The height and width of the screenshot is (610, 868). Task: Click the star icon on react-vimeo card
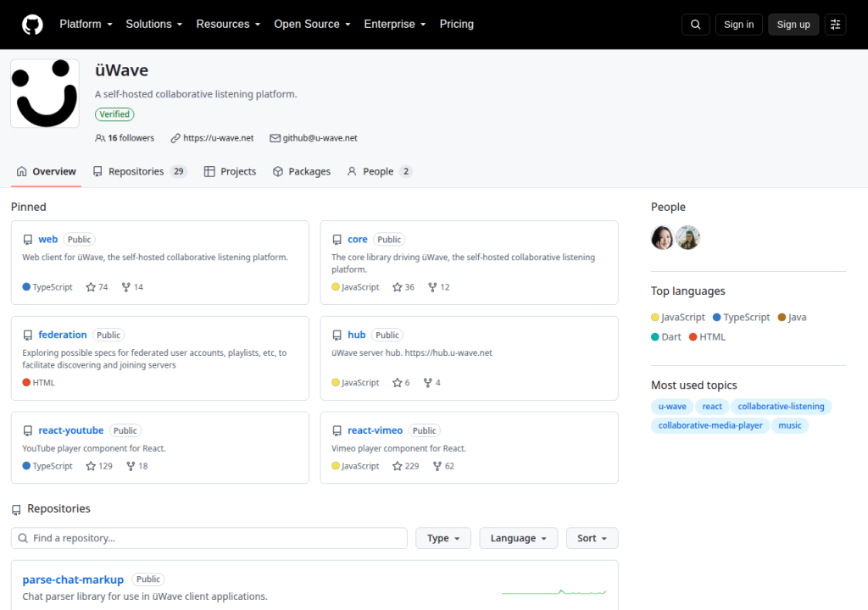coord(397,466)
